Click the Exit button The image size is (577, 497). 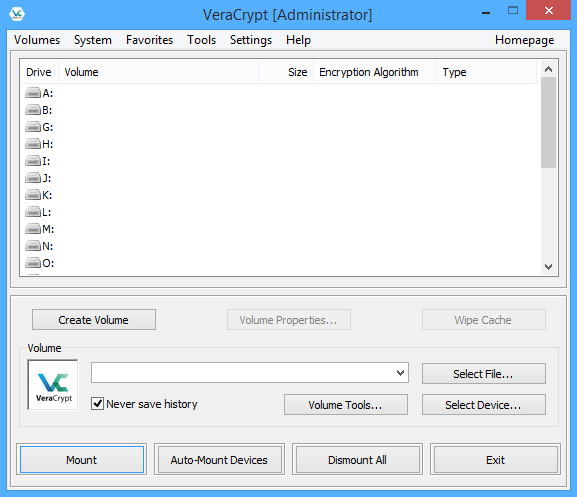[x=495, y=459]
